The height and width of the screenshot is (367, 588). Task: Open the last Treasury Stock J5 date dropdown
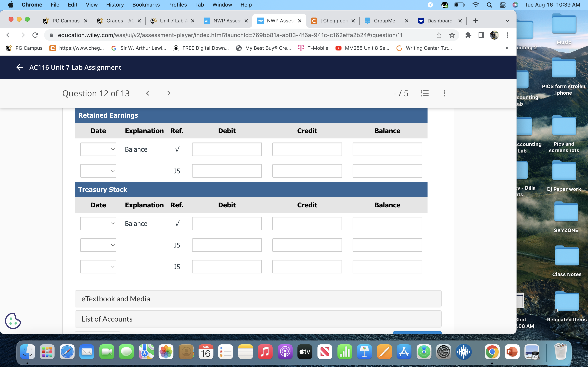pyautogui.click(x=98, y=267)
